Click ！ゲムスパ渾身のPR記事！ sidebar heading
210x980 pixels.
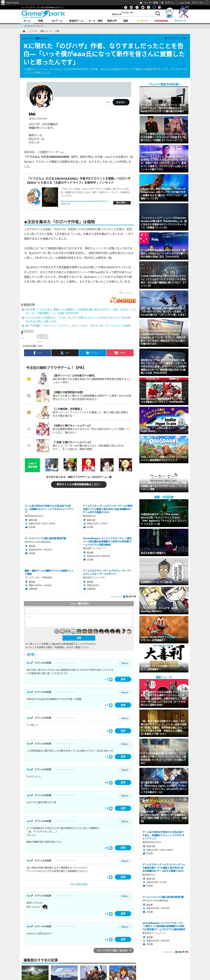coord(164,84)
